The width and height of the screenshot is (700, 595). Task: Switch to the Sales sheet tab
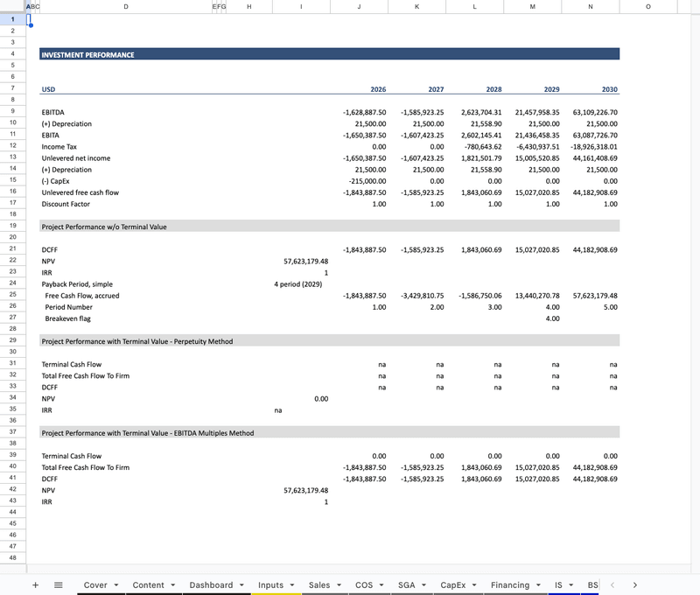[x=319, y=584]
